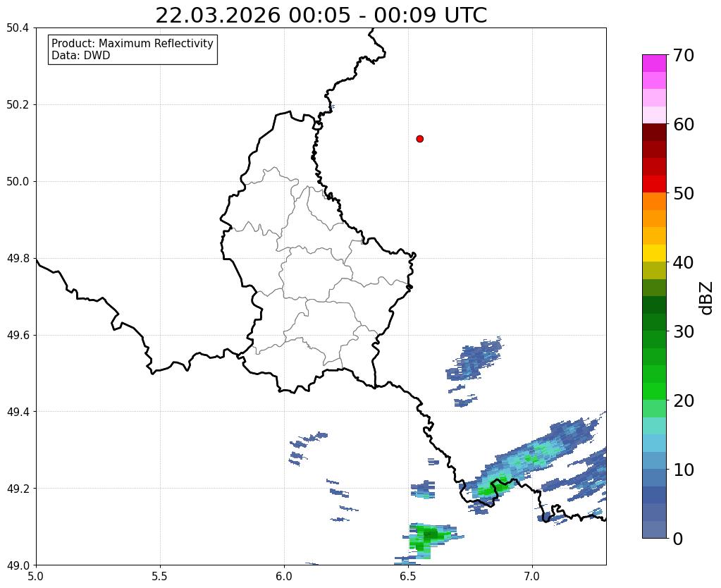Viewport: 721px width, 588px height.
Task: Click latitude axis label 49.6
Action: pyautogui.click(x=18, y=336)
